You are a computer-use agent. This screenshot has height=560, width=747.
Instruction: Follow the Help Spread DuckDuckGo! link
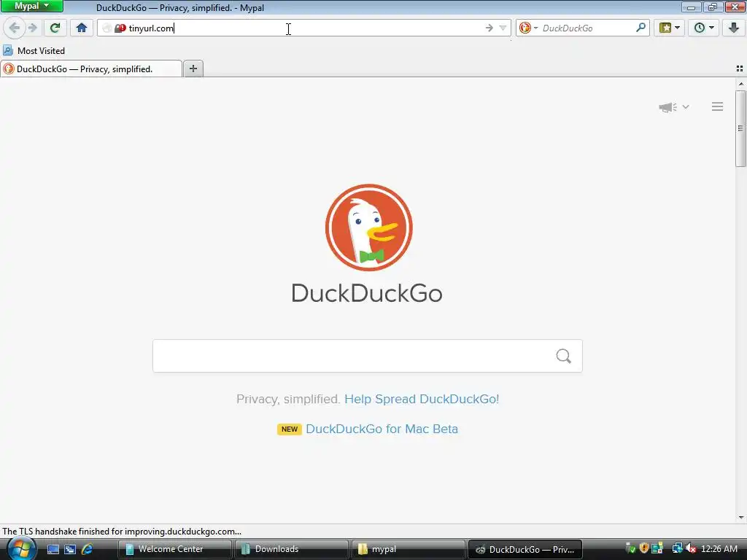422,399
